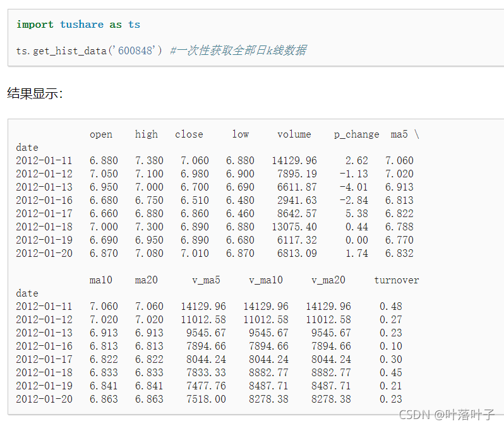Click the 'low' column header
This screenshot has width=504, height=426.
click(x=241, y=134)
